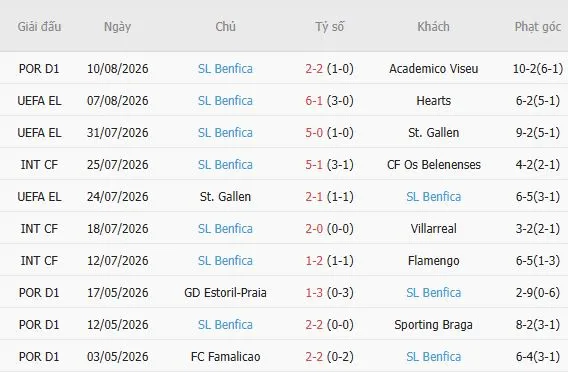The image size is (568, 372).
Task: Click St. Gallen in the Khách column
Action: click(x=433, y=133)
